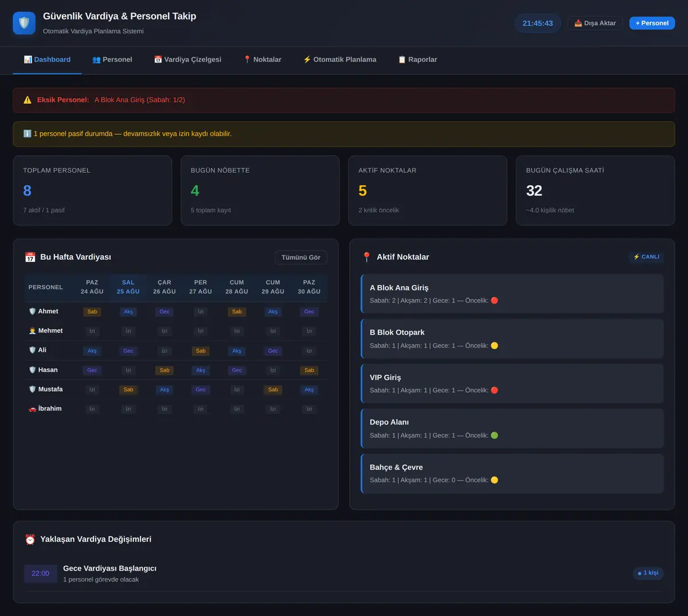This screenshot has height=616, width=688.
Task: Add staff with the + Personel button
Action: pos(652,23)
